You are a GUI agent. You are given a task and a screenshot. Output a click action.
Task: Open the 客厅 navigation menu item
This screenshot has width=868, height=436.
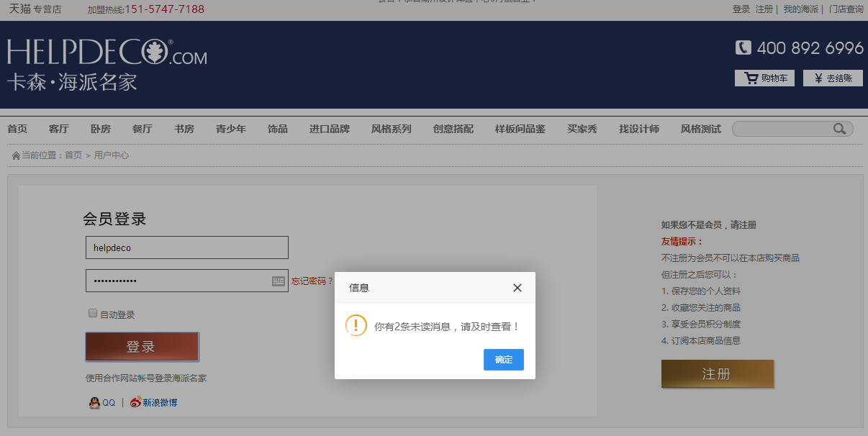59,130
